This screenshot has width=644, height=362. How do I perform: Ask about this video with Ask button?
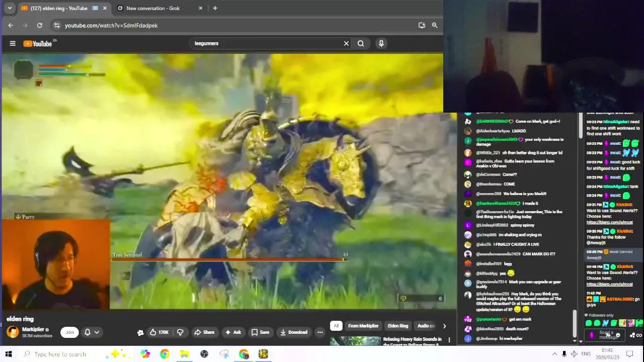(x=233, y=332)
